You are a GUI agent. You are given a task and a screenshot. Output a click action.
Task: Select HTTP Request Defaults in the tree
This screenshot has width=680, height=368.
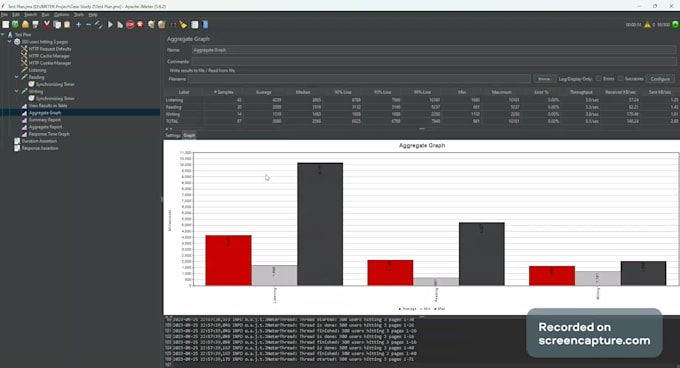click(x=50, y=49)
